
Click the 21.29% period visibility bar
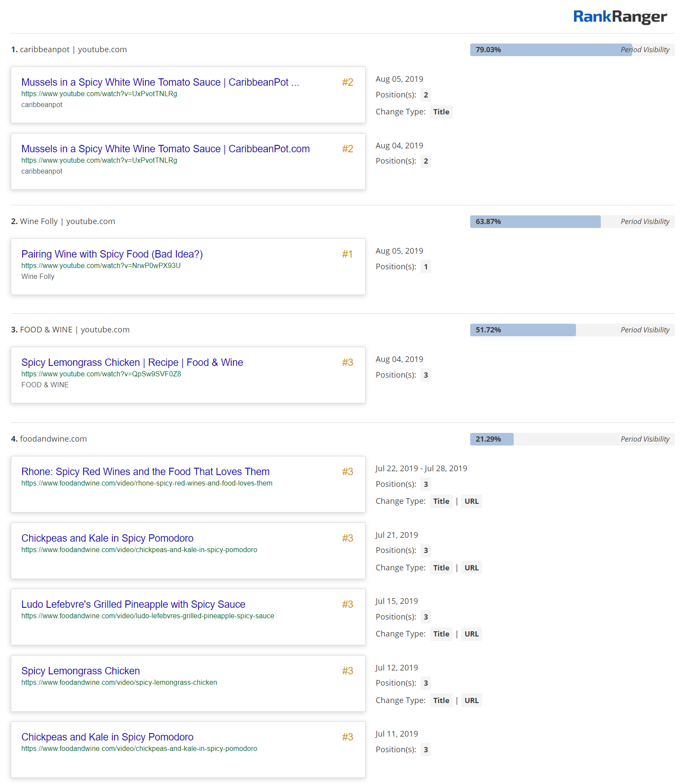(492, 439)
